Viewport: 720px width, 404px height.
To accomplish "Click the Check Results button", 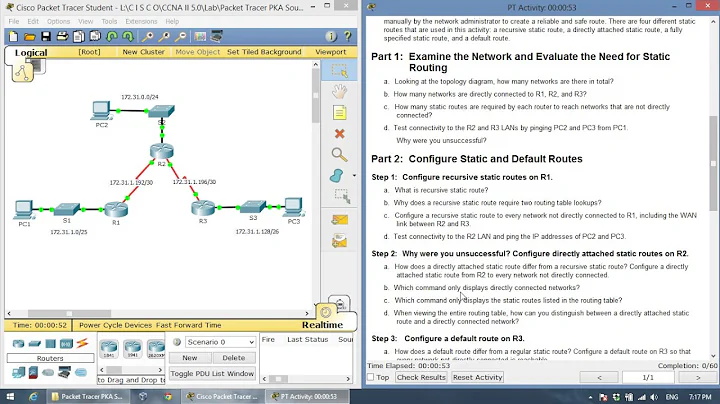I will tap(421, 377).
